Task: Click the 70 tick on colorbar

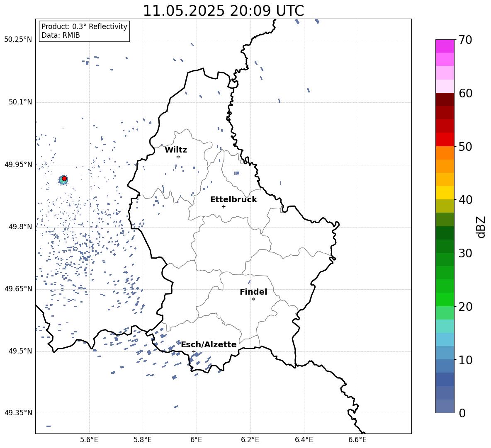Action: pyautogui.click(x=465, y=40)
